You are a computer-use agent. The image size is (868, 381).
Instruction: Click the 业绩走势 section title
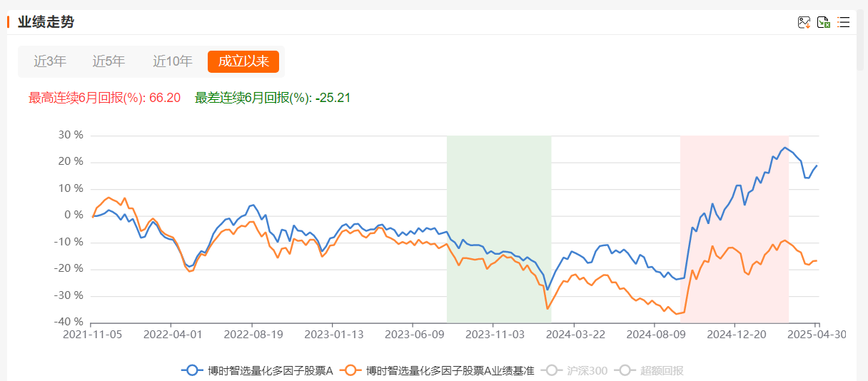(x=46, y=22)
